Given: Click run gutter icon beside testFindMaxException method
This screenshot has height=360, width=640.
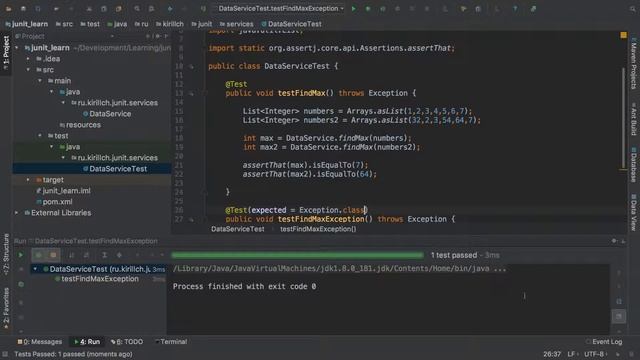Looking at the screenshot, I should (x=191, y=220).
